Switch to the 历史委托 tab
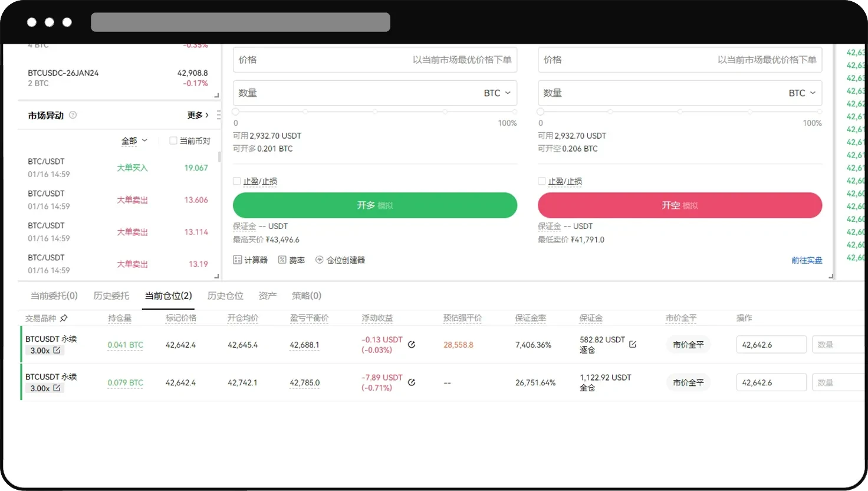This screenshot has width=868, height=491. click(x=111, y=296)
